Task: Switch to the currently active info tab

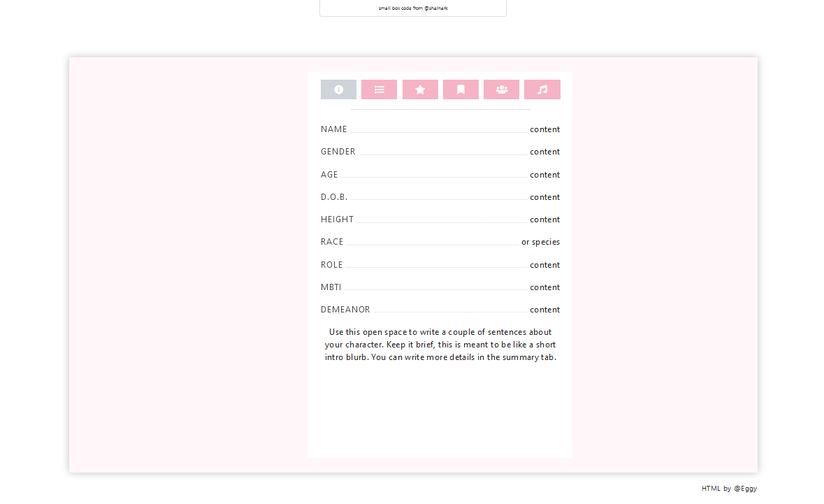Action: pyautogui.click(x=338, y=89)
